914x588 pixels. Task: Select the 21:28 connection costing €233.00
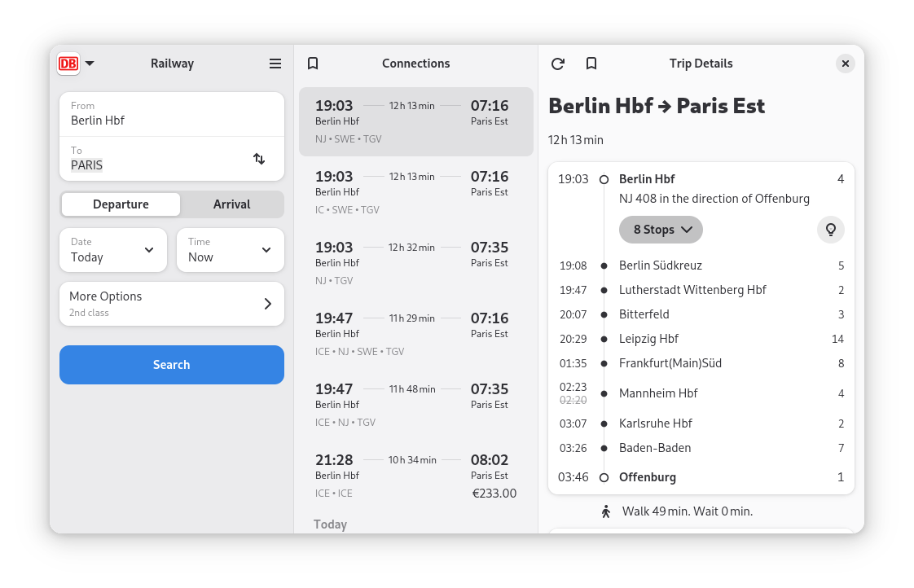point(415,476)
